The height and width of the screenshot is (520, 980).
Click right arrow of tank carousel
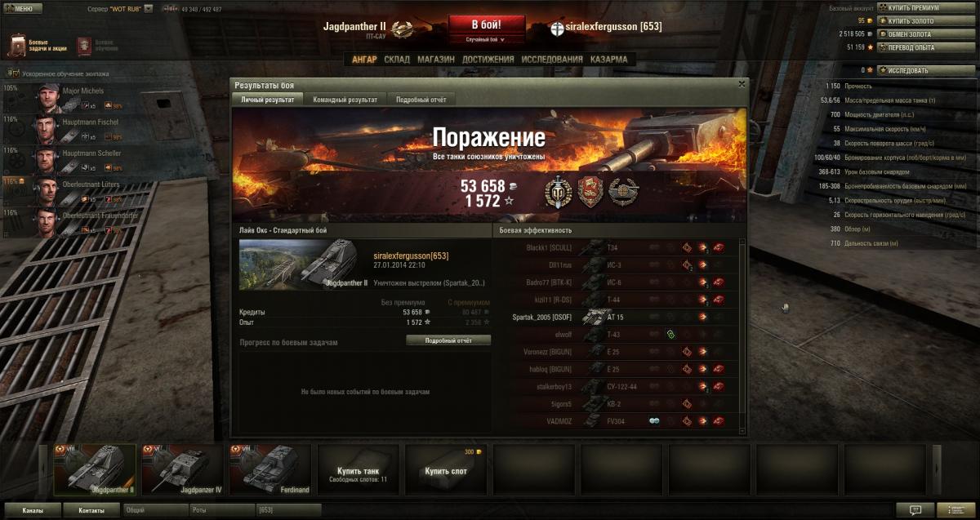point(937,470)
